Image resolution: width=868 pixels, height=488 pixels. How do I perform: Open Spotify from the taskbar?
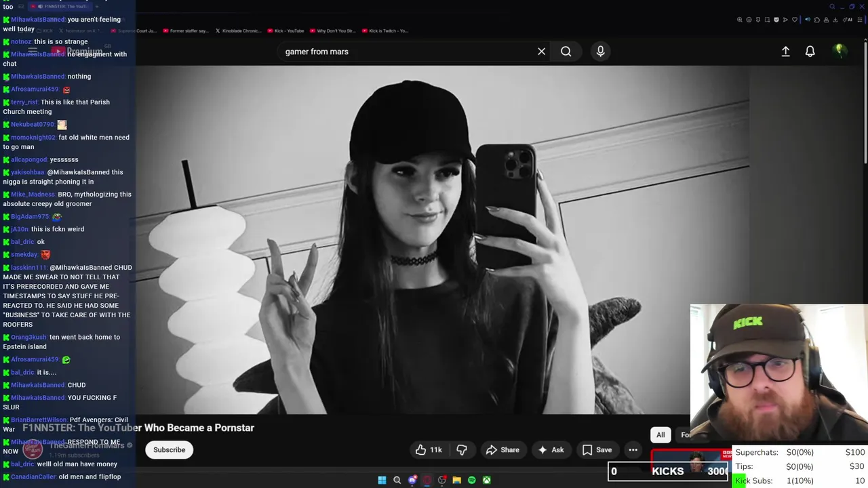click(x=472, y=480)
